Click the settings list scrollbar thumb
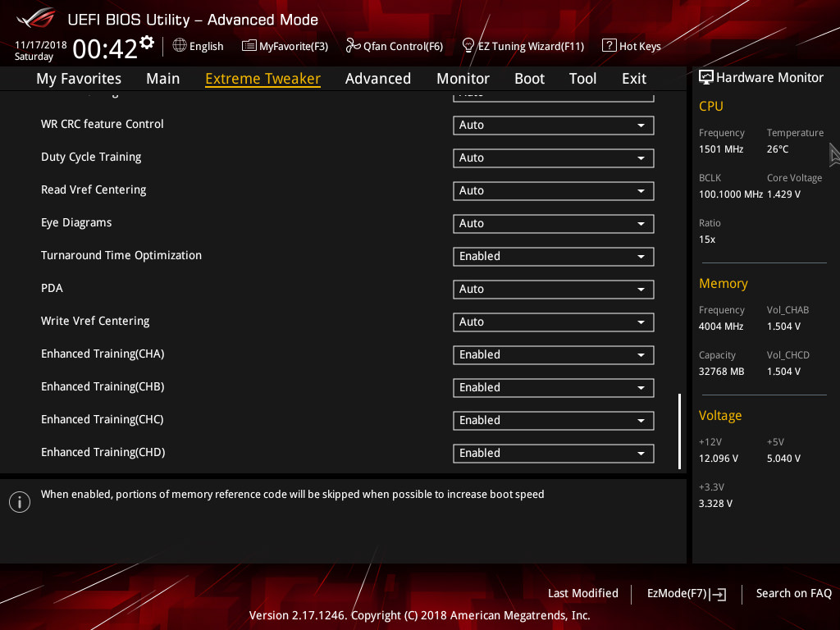The height and width of the screenshot is (630, 840). (x=679, y=431)
